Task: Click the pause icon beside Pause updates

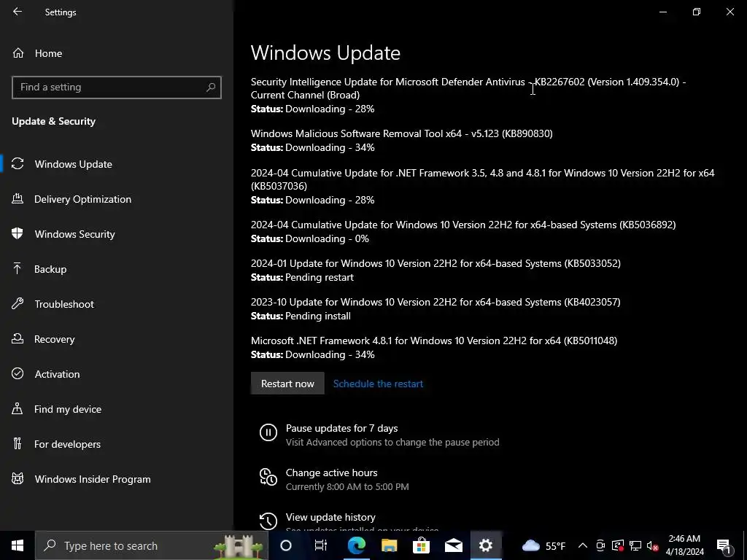Action: click(x=268, y=432)
